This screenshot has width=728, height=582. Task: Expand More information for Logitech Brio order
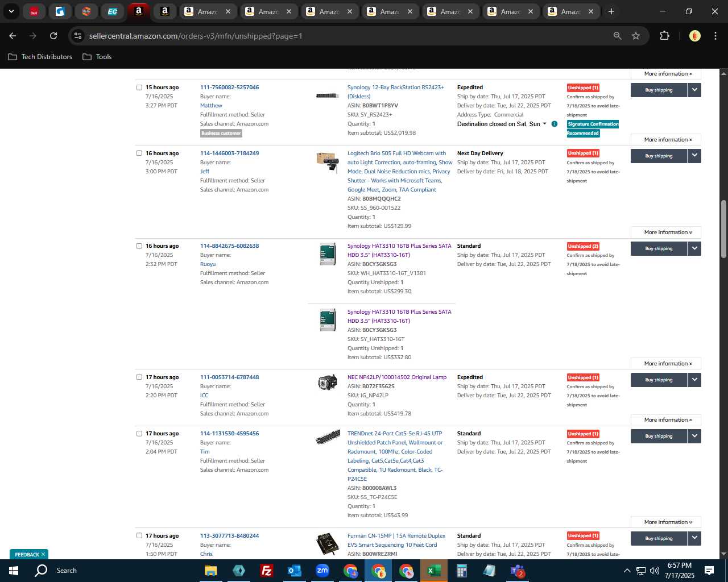pos(665,232)
